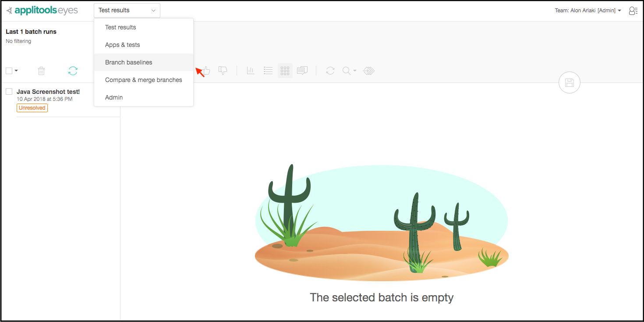The height and width of the screenshot is (322, 644).
Task: Refresh the batch runs list
Action: [x=73, y=71]
